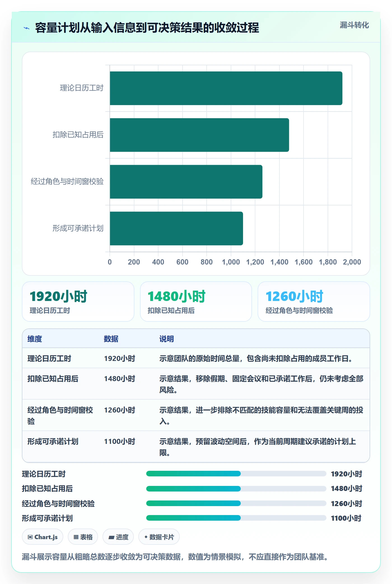Click the 数据卡片 tag chip
Viewport: 392px width, 584px height.
point(159,537)
